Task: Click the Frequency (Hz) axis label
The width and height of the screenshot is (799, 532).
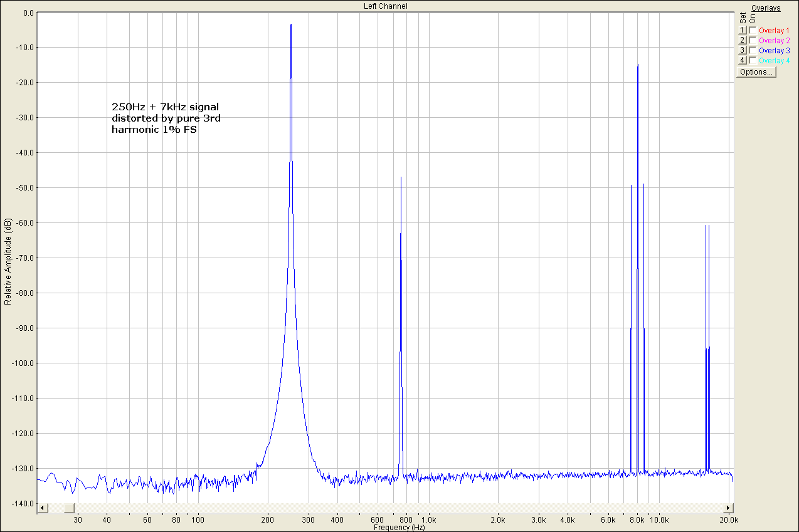Action: pyautogui.click(x=399, y=528)
